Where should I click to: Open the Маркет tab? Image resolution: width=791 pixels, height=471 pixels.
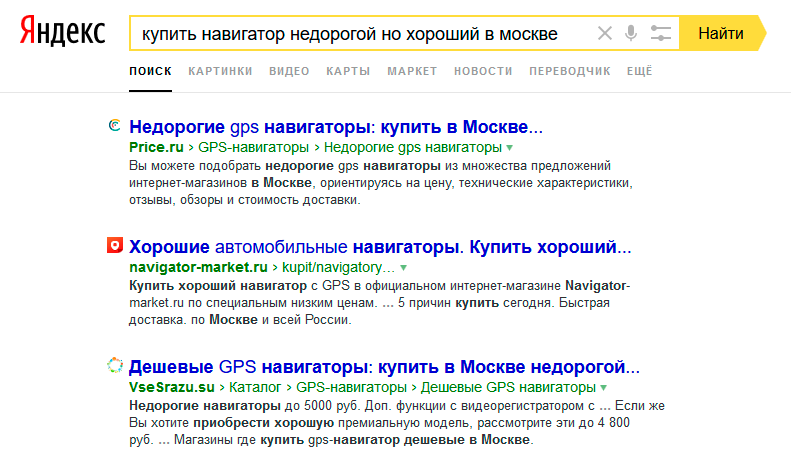click(412, 71)
